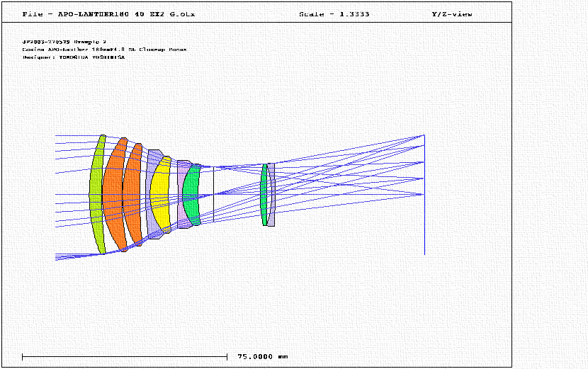Select the second orange lens element
The height and width of the screenshot is (369, 588).
coord(131,194)
